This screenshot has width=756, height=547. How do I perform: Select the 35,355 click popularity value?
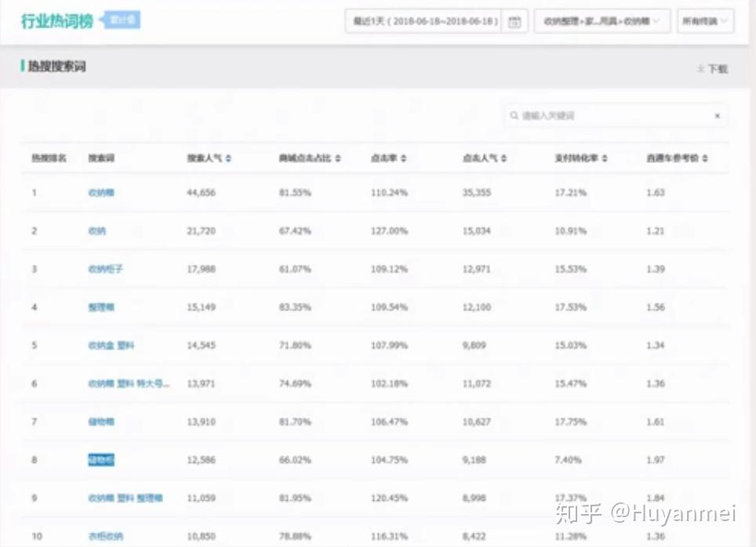tap(477, 193)
